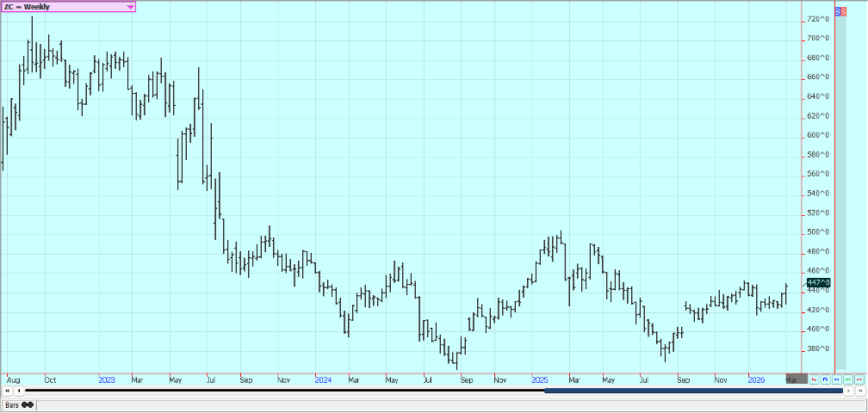Jump to earliest data with double-left arrow
Screen dimensions: 868x413
coord(7,391)
